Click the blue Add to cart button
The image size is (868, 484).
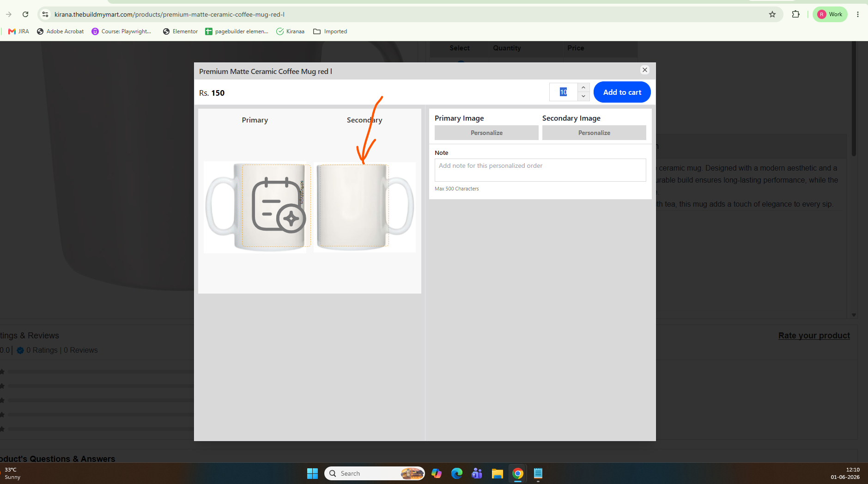(622, 92)
